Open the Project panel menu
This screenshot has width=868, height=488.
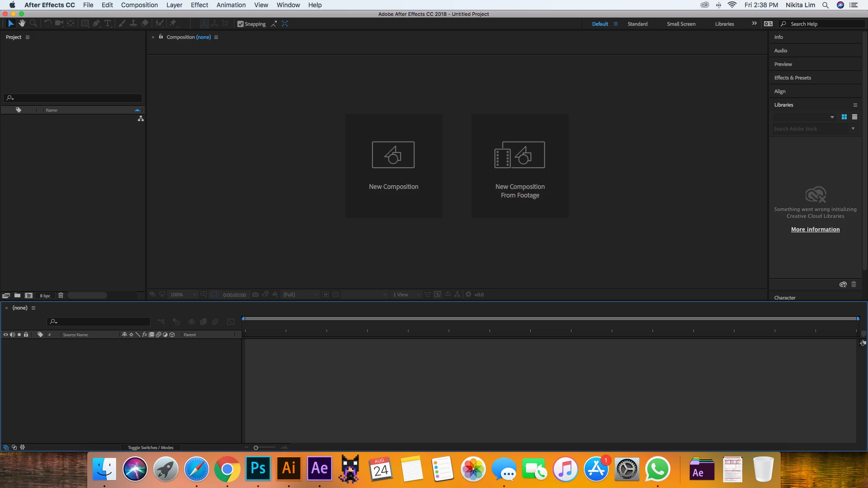[28, 37]
